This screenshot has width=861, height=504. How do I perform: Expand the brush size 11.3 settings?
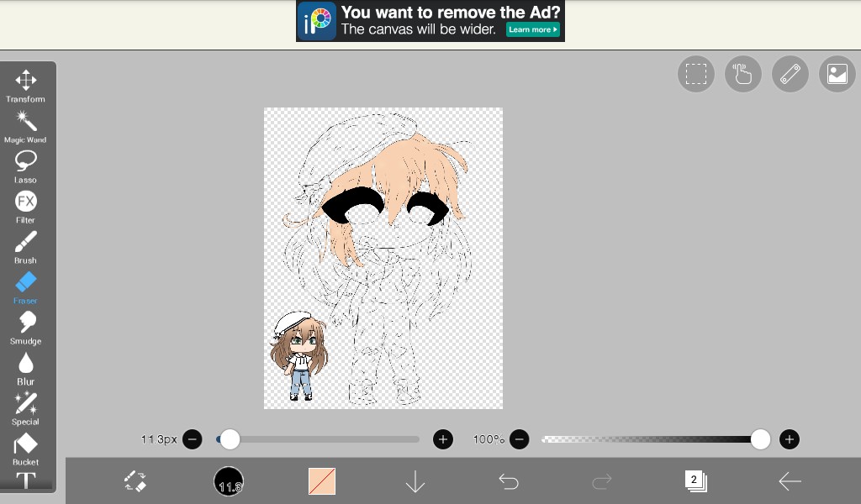pyautogui.click(x=229, y=481)
